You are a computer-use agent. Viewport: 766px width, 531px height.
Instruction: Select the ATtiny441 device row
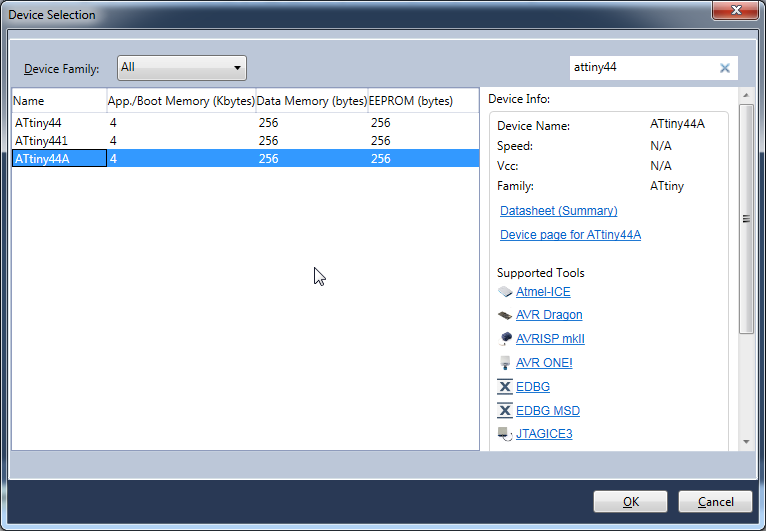tap(245, 141)
